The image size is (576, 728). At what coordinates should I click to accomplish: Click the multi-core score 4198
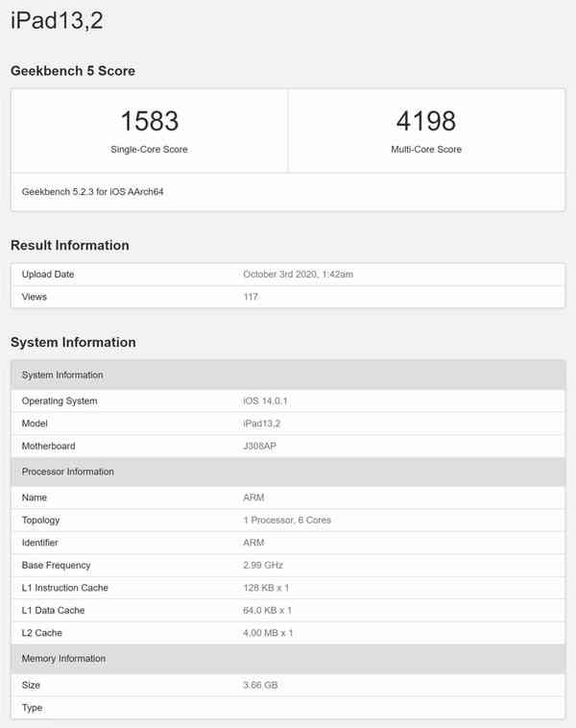click(426, 121)
